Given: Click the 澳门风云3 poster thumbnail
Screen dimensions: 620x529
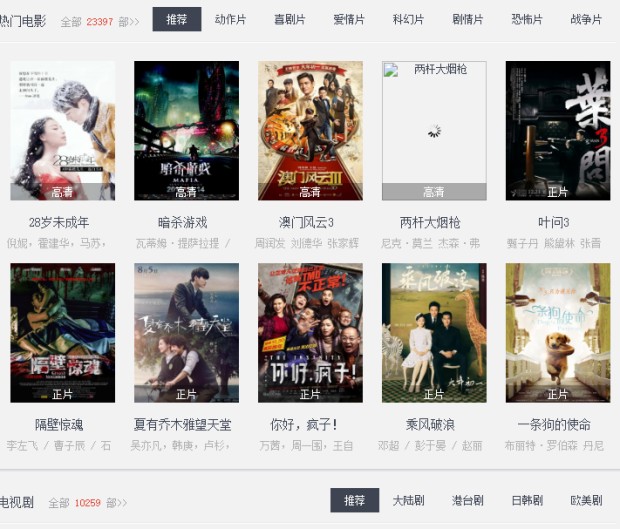Looking at the screenshot, I should click(x=310, y=130).
